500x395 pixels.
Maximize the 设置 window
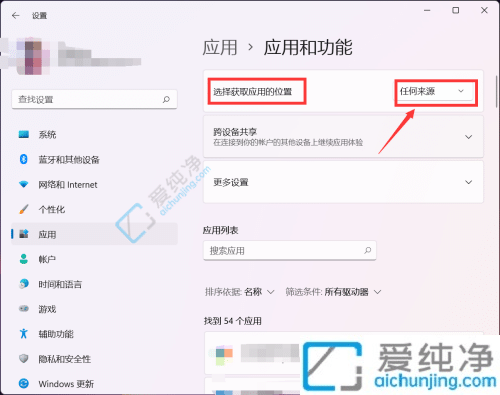pos(455,11)
